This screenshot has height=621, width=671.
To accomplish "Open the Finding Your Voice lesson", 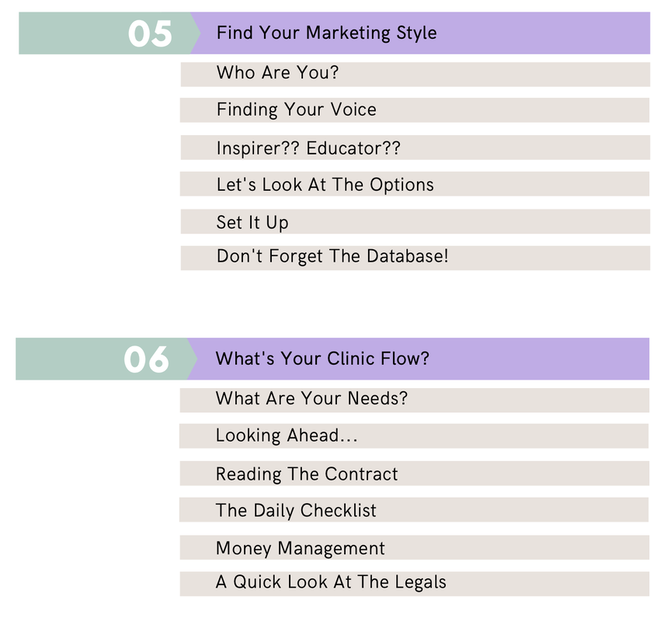I will [415, 110].
